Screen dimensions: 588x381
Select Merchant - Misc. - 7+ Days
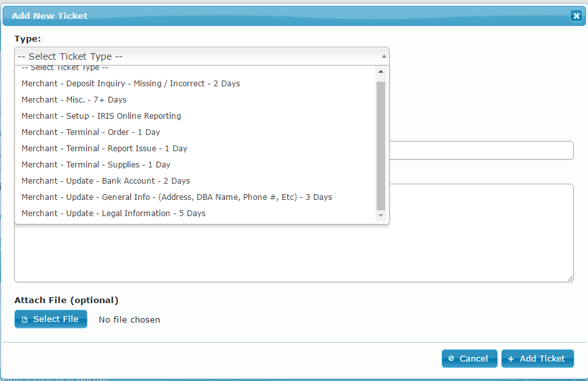click(74, 100)
